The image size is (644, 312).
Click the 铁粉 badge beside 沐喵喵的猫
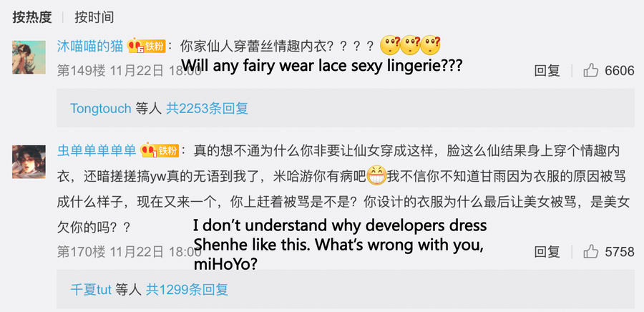(147, 47)
